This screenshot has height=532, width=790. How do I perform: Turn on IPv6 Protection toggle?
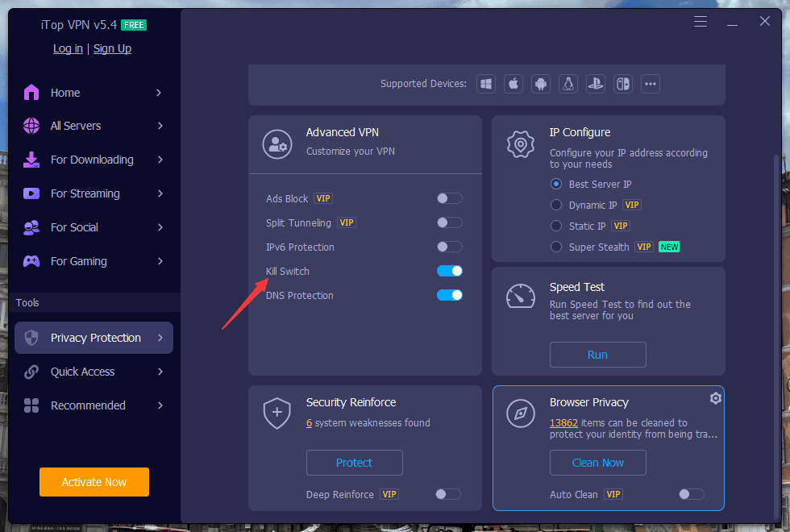coord(450,247)
